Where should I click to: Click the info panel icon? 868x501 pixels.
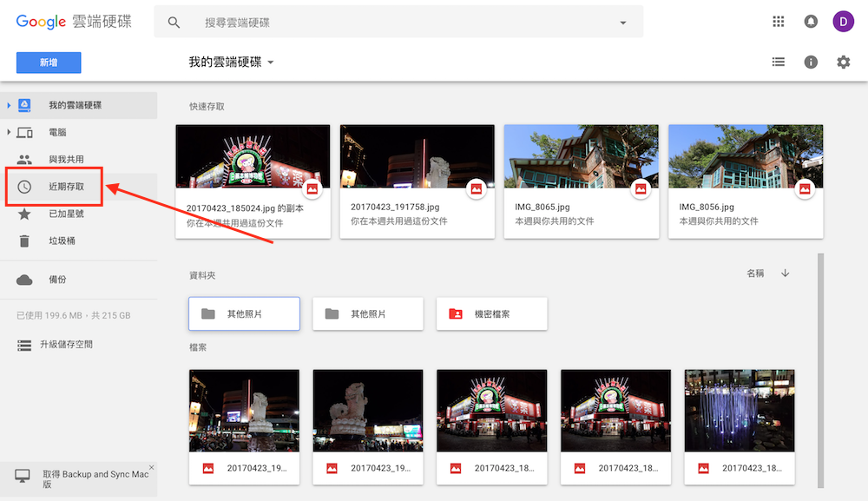click(811, 62)
